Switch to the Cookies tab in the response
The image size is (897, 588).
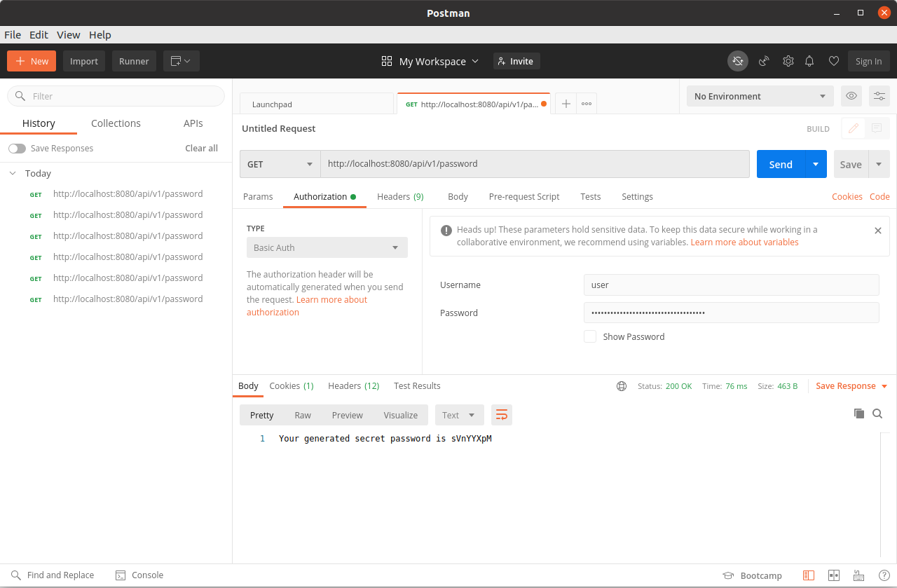pyautogui.click(x=286, y=385)
